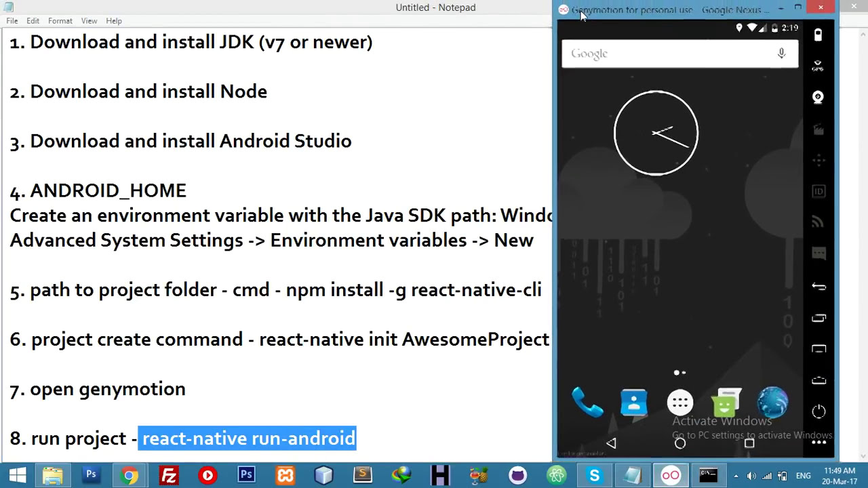Open the Phone app on Android home
The width and height of the screenshot is (868, 488).
587,402
